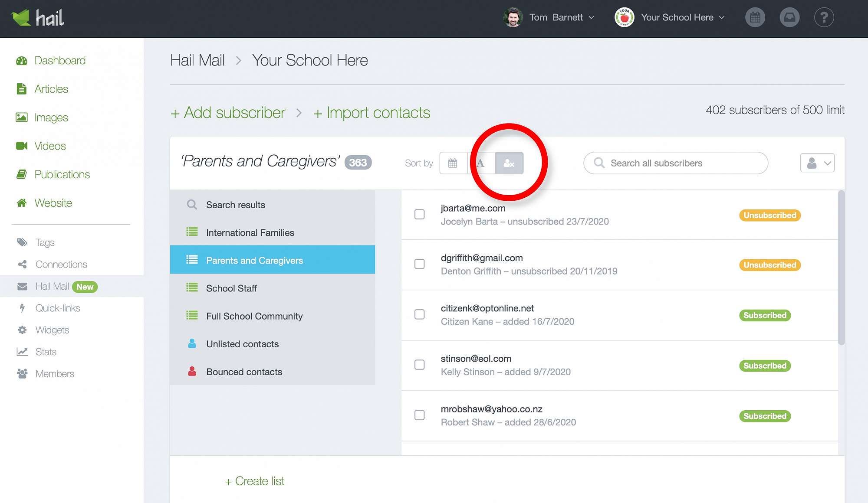Image resolution: width=868 pixels, height=503 pixels.
Task: Open subscriber person filter dropdown
Action: (817, 163)
